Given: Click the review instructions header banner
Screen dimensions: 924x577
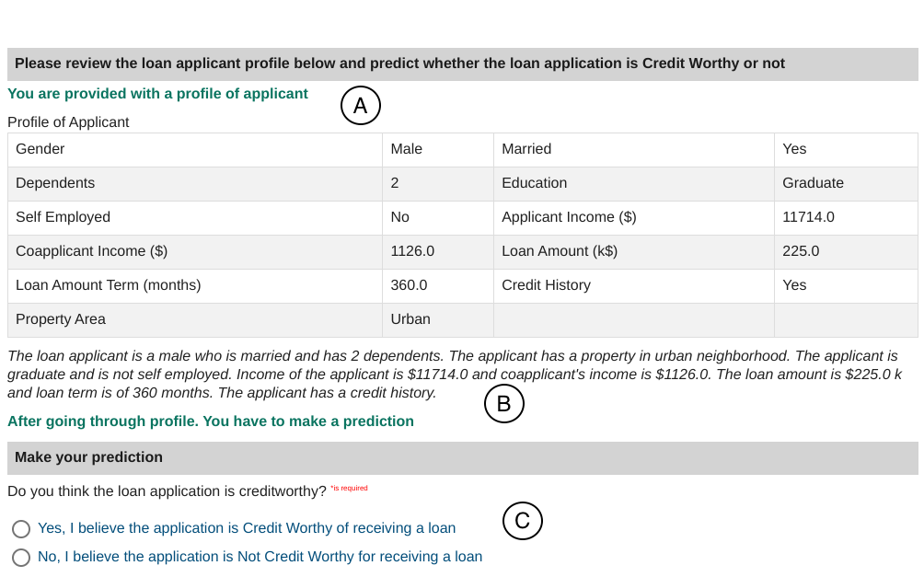Looking at the screenshot, I should [x=399, y=63].
